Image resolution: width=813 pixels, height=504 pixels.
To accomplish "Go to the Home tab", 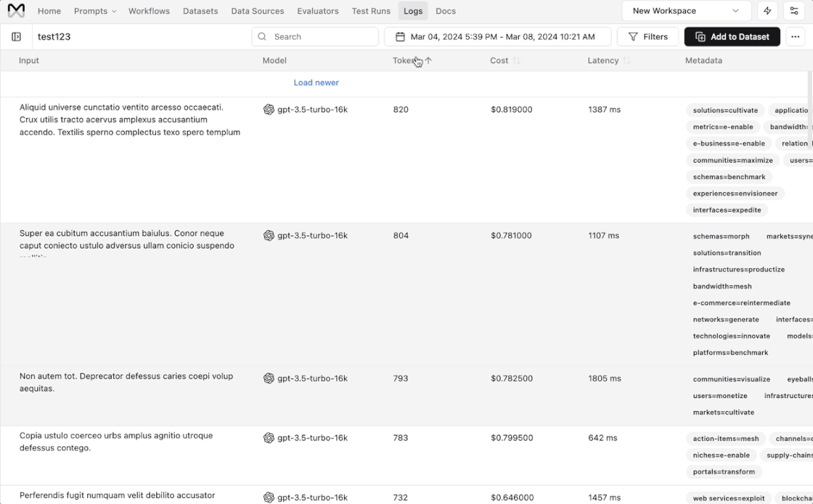I will coord(49,11).
